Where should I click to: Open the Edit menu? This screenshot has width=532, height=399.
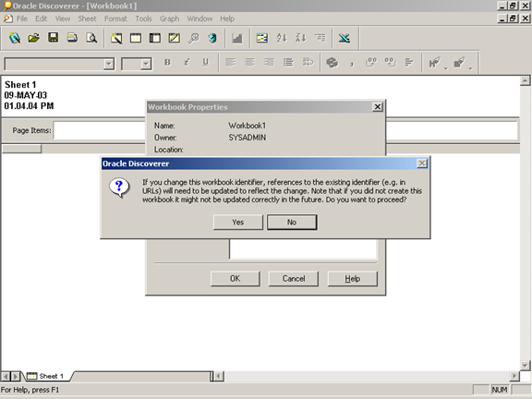[41, 18]
